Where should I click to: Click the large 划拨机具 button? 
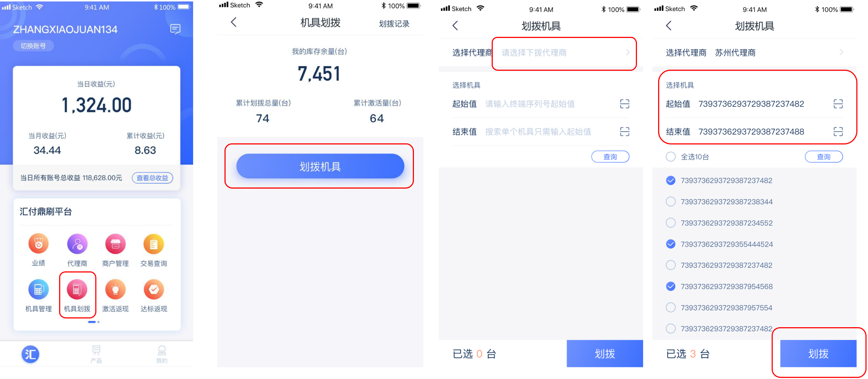320,166
